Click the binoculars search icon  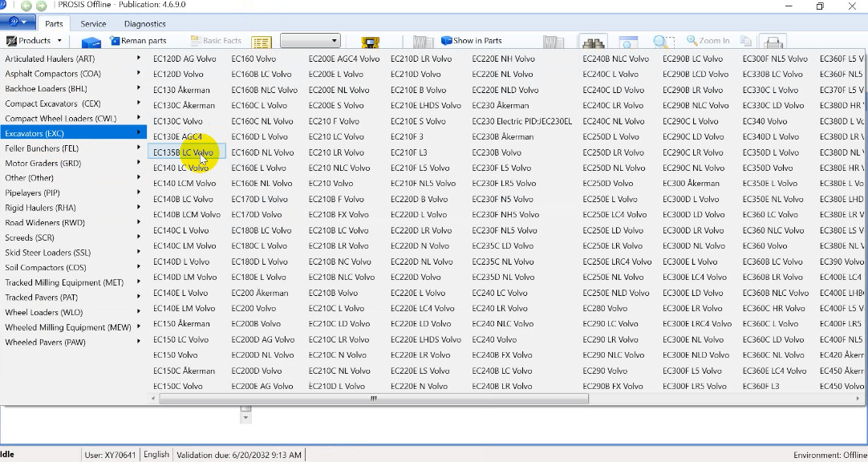click(593, 43)
